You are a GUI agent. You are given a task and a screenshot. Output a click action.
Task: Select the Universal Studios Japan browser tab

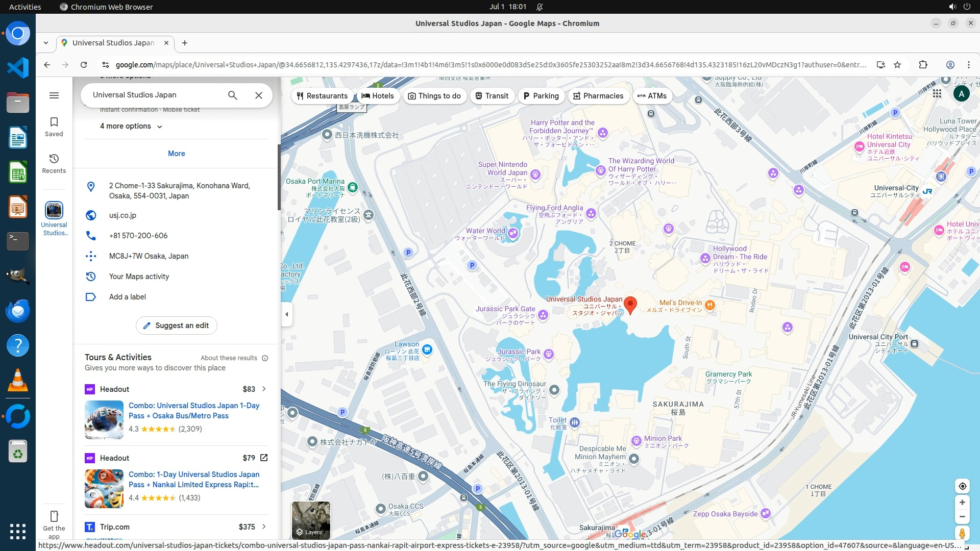click(x=113, y=43)
